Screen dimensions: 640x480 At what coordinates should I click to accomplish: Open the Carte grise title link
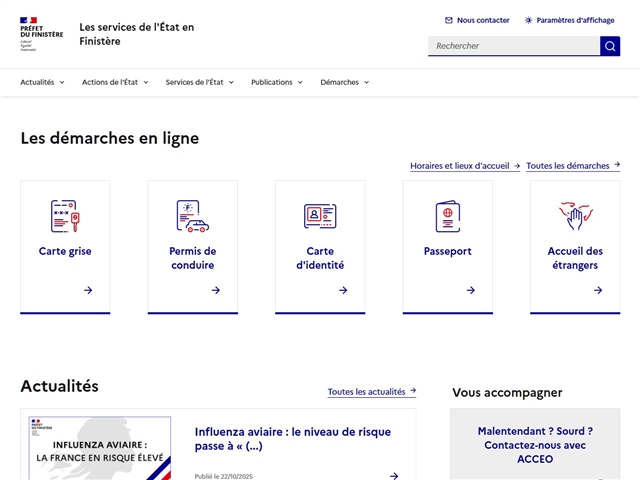click(x=65, y=251)
